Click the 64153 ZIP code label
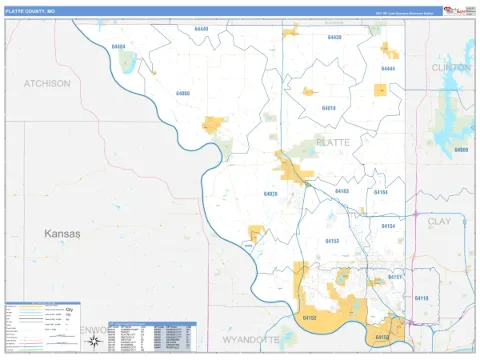The width and height of the screenshot is (480, 360). tap(332, 241)
